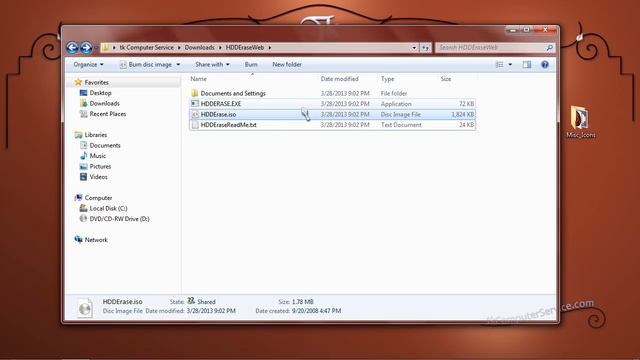Click Libraries in navigation pane

coord(96,135)
